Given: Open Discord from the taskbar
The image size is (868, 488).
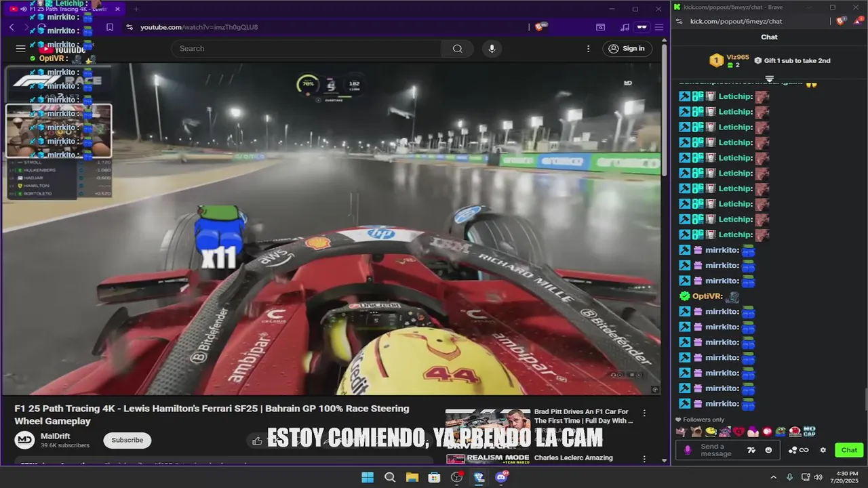Looking at the screenshot, I should (x=502, y=477).
